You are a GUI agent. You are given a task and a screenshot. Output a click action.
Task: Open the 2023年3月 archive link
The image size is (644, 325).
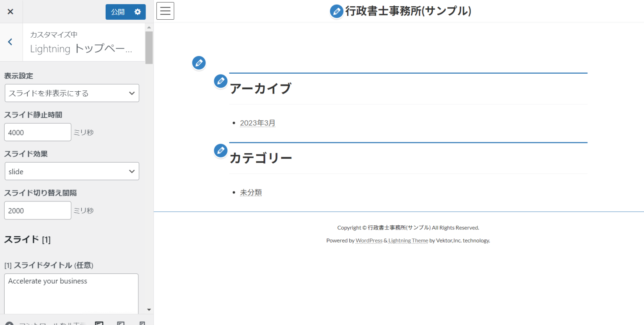tap(257, 123)
